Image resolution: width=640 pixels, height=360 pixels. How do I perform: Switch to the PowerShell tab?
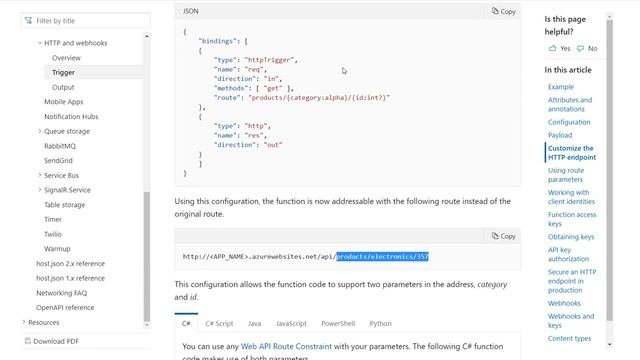338,323
